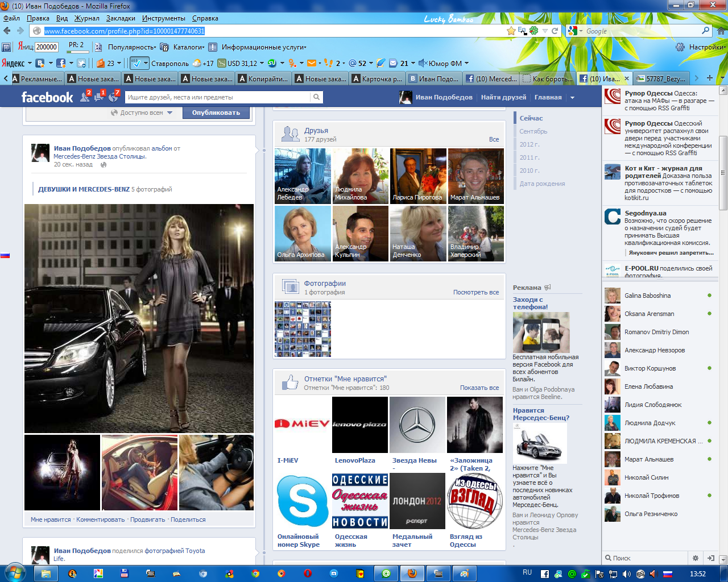This screenshot has width=728, height=582.
Task: Open the Facebook tray icon
Action: [x=545, y=574]
